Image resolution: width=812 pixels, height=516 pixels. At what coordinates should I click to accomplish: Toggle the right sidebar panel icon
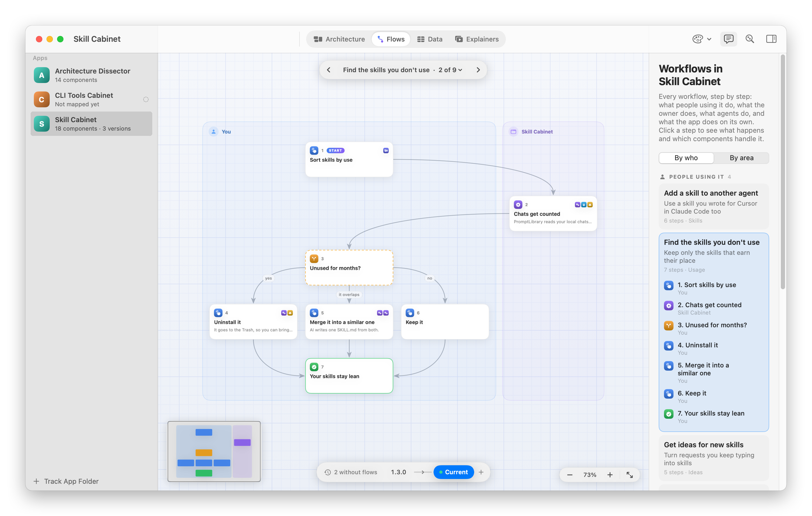771,39
